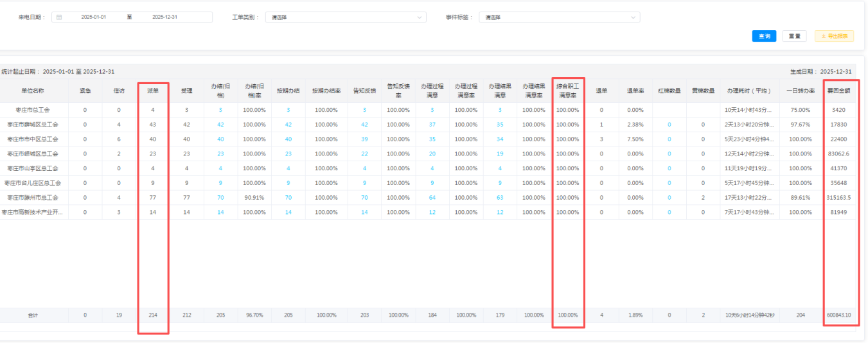Image resolution: width=868 pixels, height=343 pixels.
Task: Click the 派单 column header
Action: [153, 91]
